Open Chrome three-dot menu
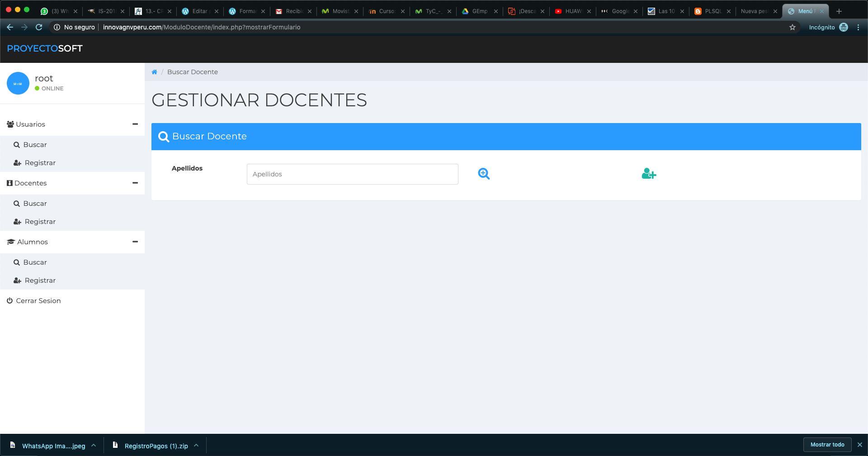868x456 pixels. [x=858, y=27]
